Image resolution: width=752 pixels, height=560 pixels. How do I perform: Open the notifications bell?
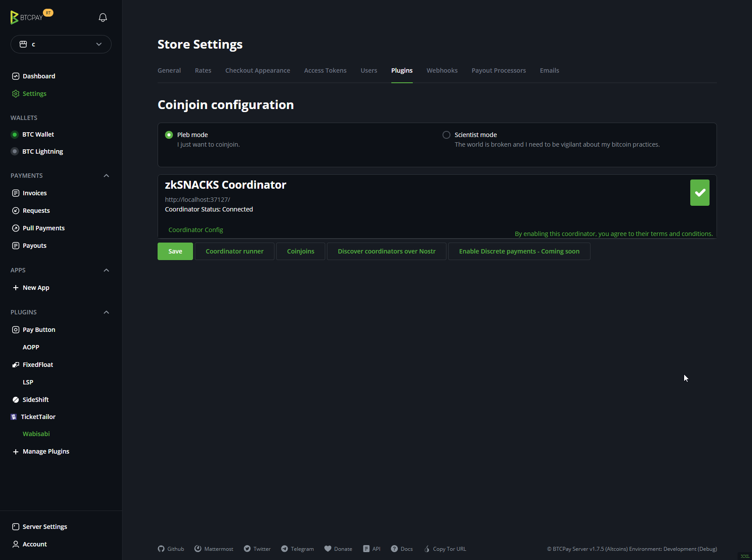point(103,18)
